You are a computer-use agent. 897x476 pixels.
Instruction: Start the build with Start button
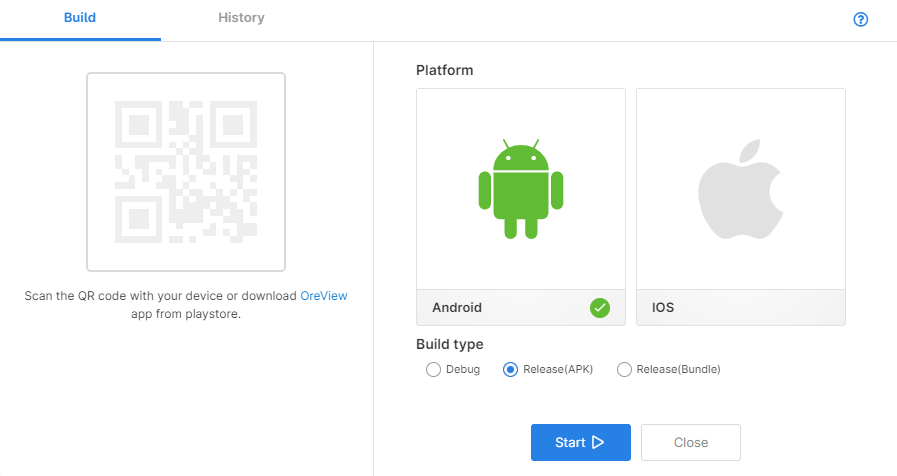coord(581,442)
